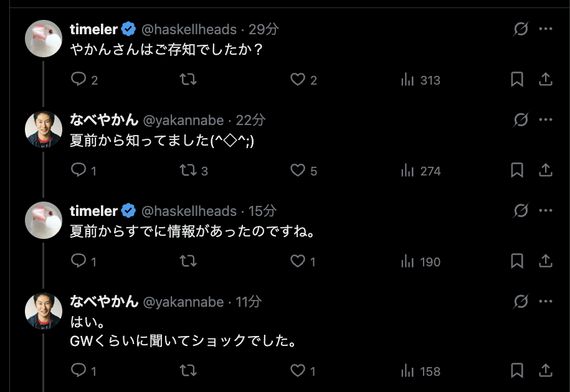
Task: Open Grok icon on first timeler tweet
Action: pyautogui.click(x=521, y=29)
